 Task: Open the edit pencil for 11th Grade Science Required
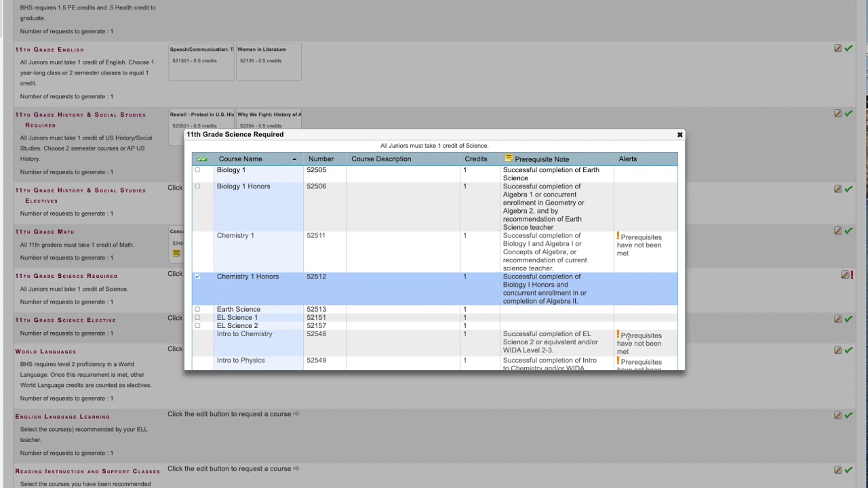(845, 275)
